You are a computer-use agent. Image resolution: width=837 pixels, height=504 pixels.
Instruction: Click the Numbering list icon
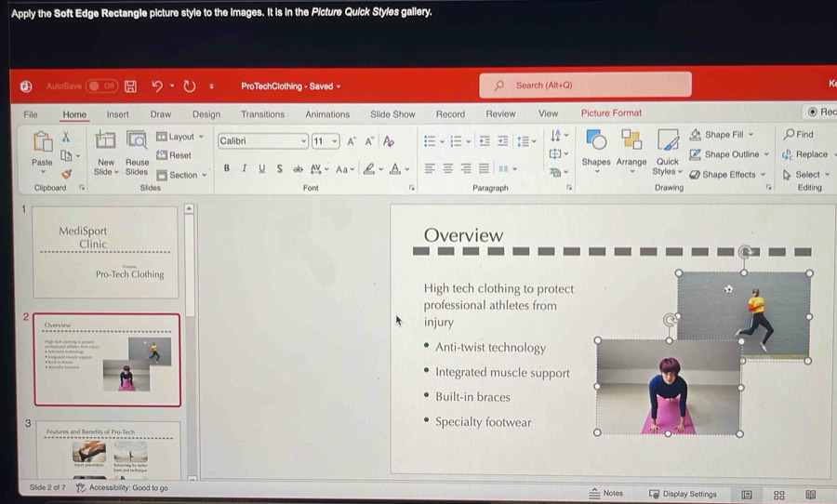(456, 141)
